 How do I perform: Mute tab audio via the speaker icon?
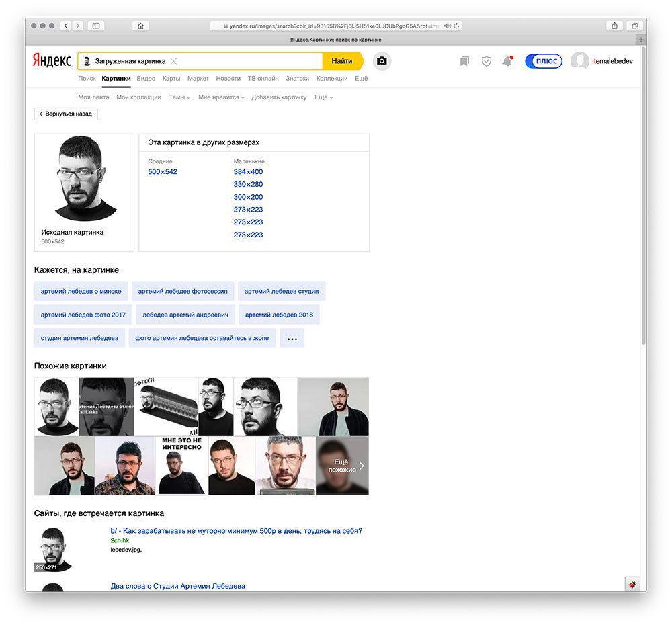click(447, 26)
